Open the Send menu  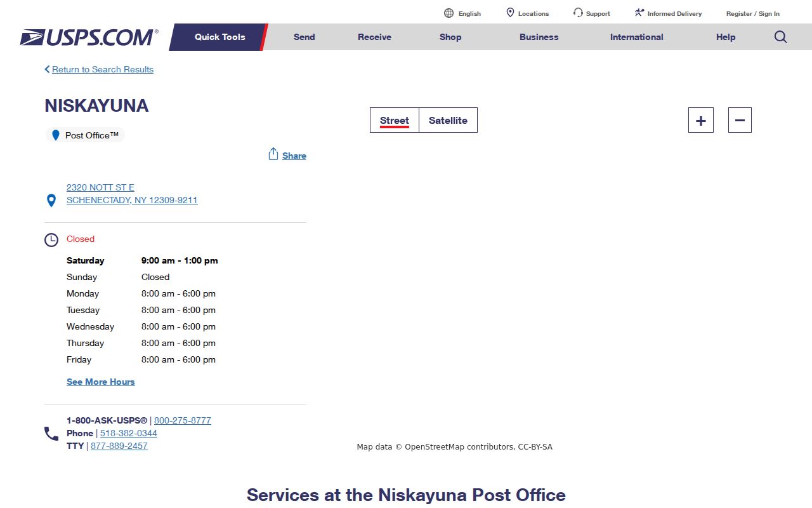click(304, 37)
